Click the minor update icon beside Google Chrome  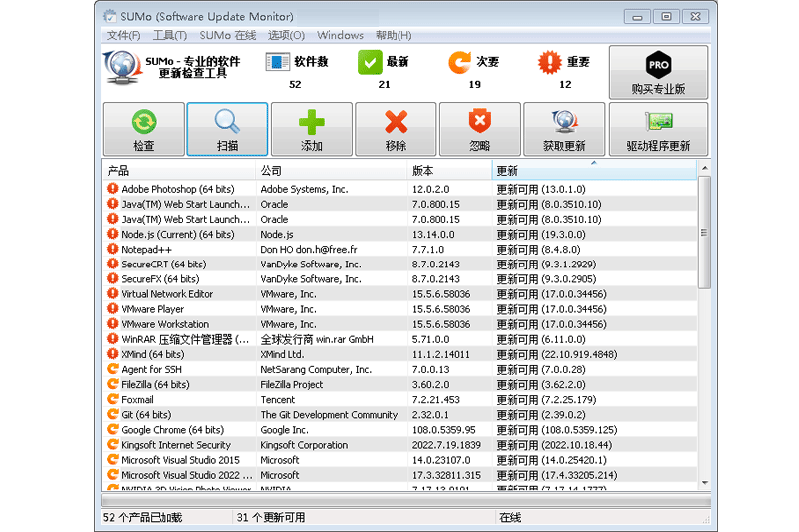[112, 429]
